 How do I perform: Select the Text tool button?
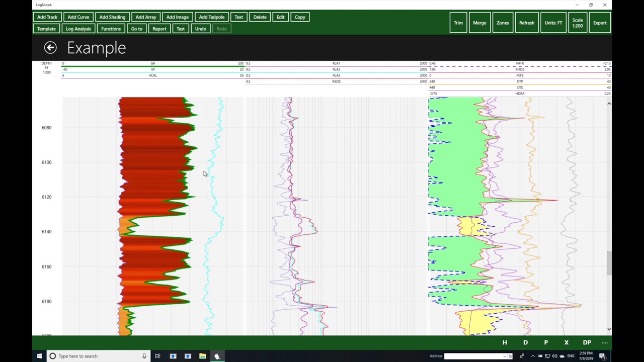[238, 17]
